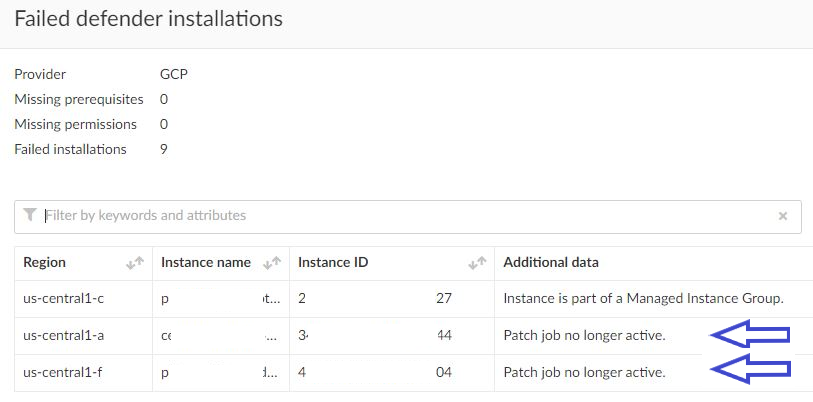Click the second 'Patch job no longer active' cell
Viewport: 813px width, 402px height.
pyautogui.click(x=584, y=372)
